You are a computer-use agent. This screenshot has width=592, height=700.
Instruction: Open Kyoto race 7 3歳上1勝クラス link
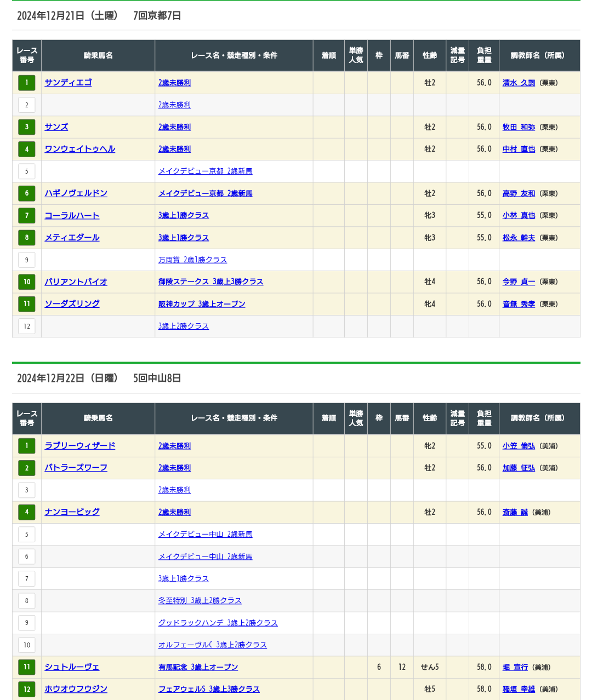click(x=184, y=215)
